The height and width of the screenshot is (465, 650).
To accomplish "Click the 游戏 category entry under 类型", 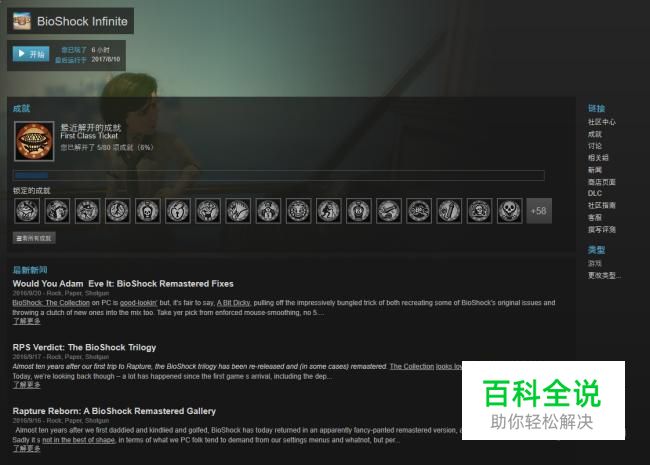I will coord(594,263).
